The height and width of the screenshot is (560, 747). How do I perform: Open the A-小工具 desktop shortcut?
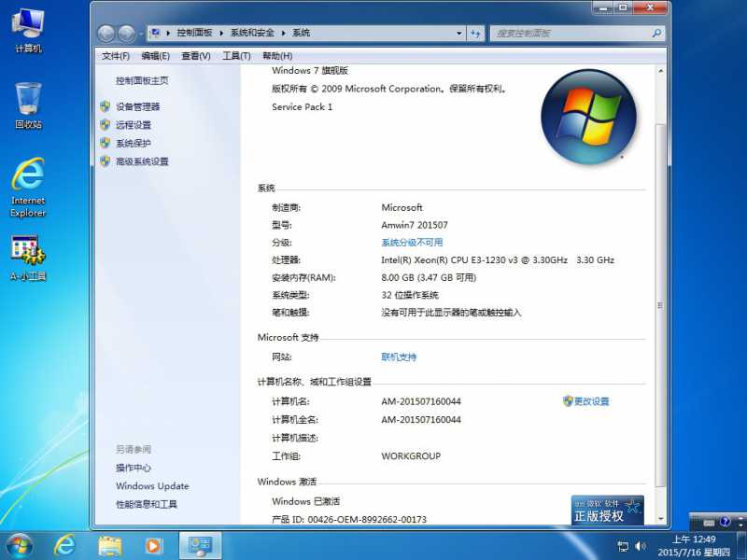(x=28, y=258)
